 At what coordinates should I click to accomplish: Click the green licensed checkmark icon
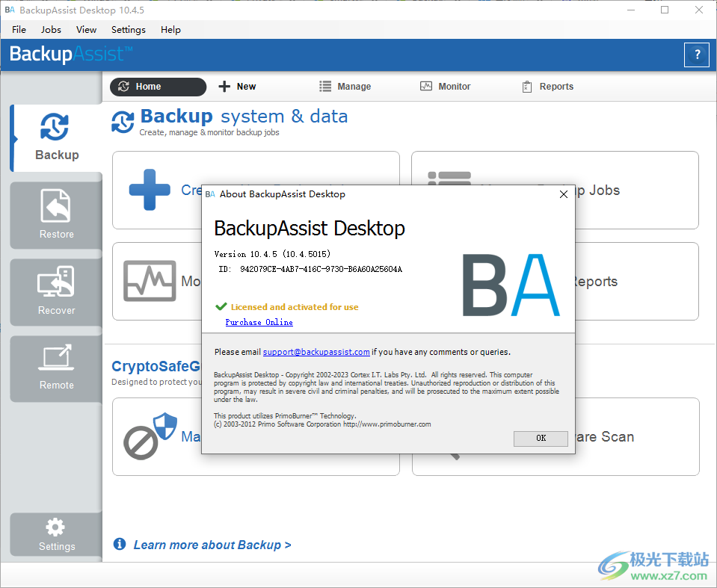[x=221, y=306]
